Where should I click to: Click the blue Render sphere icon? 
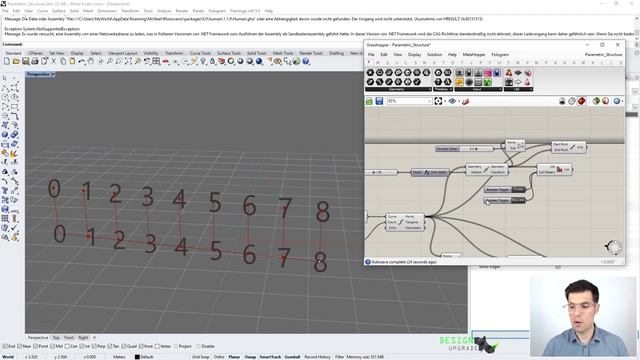[x=259, y=61]
